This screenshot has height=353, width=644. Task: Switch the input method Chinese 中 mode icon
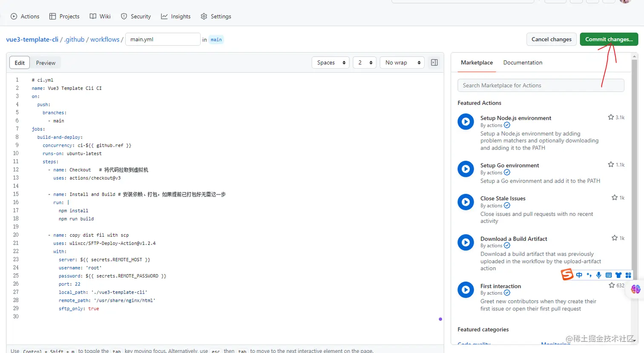click(x=579, y=275)
